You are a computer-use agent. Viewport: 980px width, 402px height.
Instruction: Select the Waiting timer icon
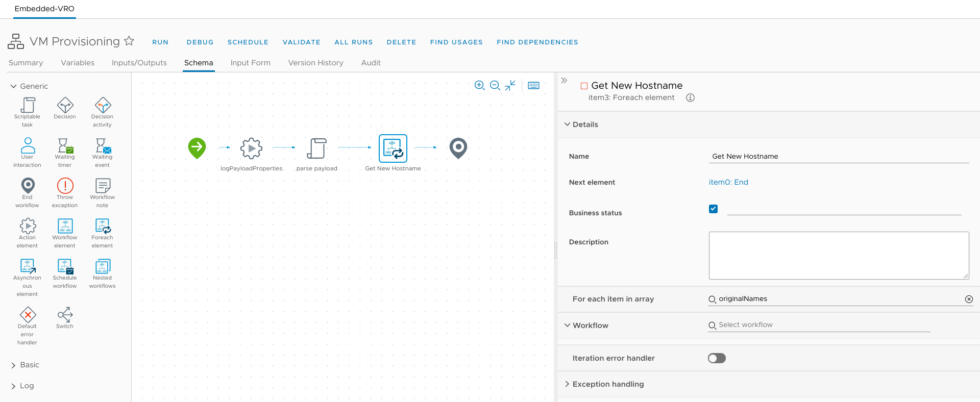click(x=65, y=145)
